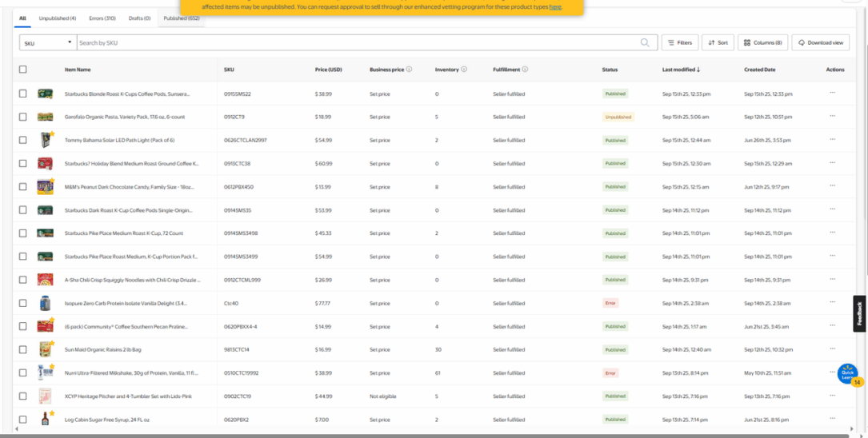Image resolution: width=868 pixels, height=438 pixels.
Task: Open actions menu for Garofalo Organic Pasta row
Action: 832,117
